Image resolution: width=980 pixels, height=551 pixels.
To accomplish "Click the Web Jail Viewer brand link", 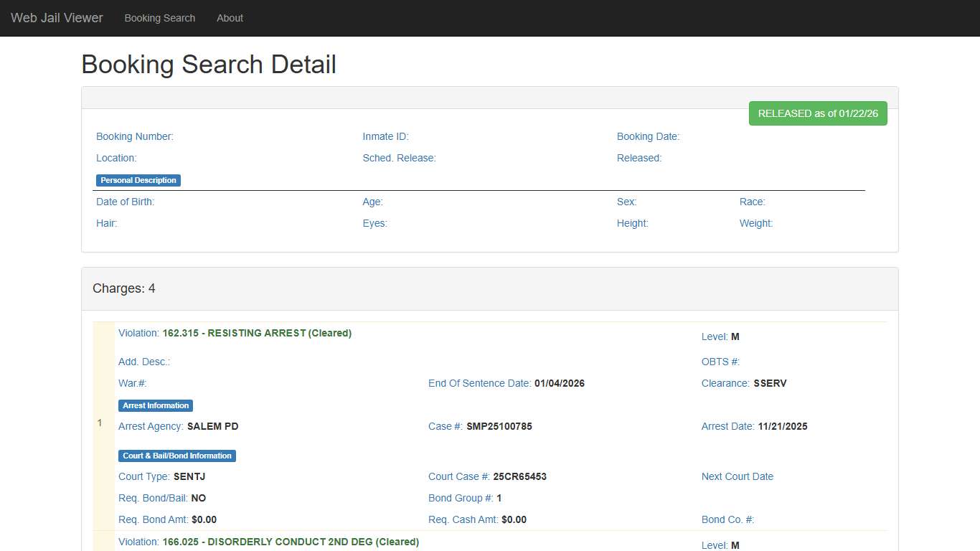I will pos(57,18).
